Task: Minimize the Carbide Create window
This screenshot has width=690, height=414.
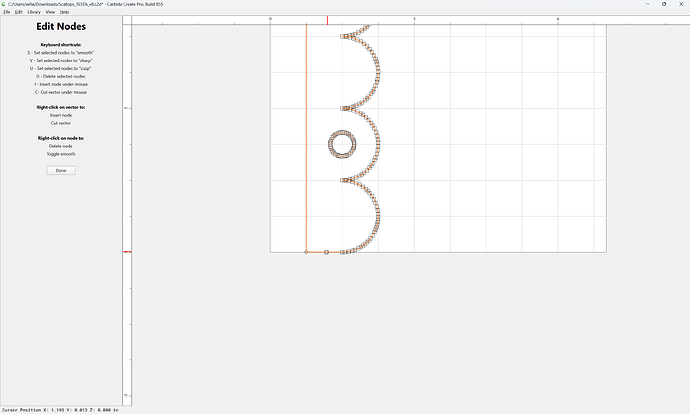Action: tap(648, 4)
